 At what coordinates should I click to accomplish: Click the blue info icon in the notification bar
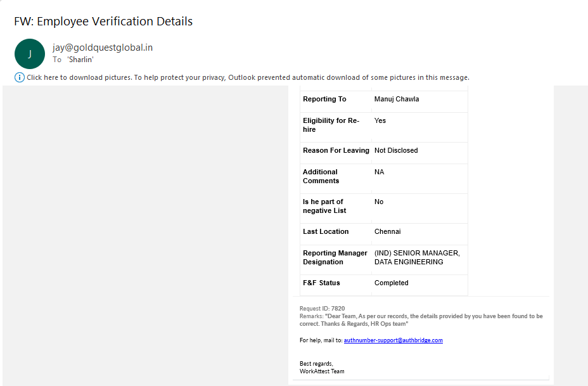pyautogui.click(x=20, y=77)
